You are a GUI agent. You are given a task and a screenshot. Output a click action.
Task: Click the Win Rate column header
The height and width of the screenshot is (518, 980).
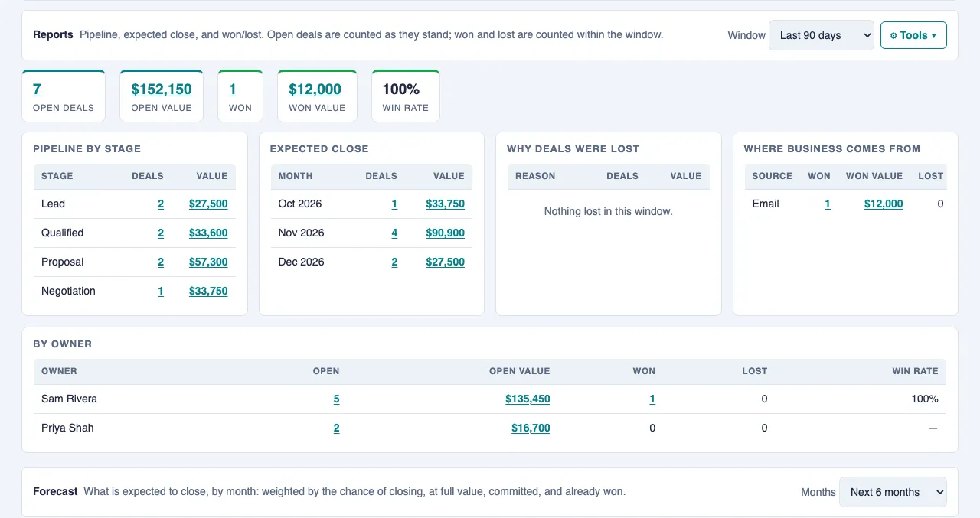click(x=915, y=370)
